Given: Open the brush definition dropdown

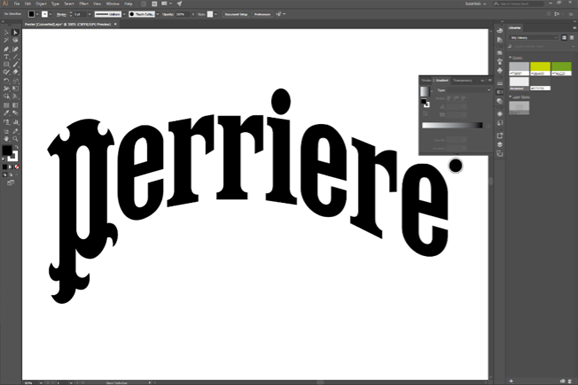Looking at the screenshot, I should pos(157,14).
